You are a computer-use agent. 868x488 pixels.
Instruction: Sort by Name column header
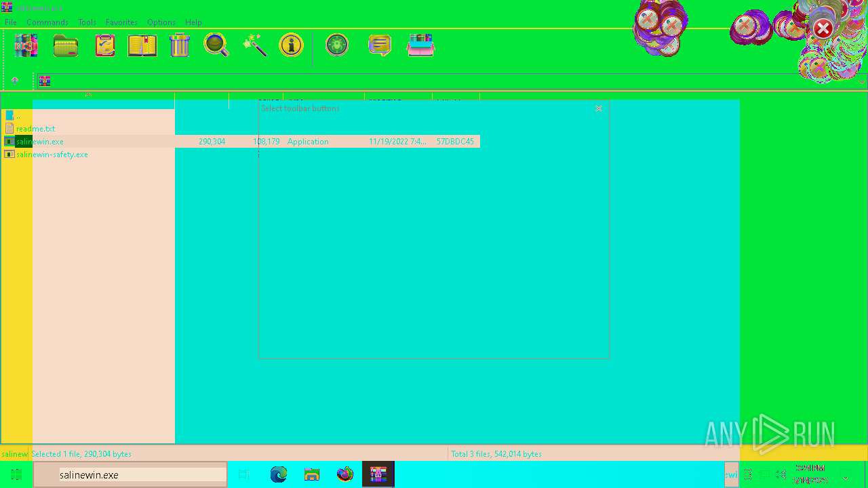click(88, 100)
